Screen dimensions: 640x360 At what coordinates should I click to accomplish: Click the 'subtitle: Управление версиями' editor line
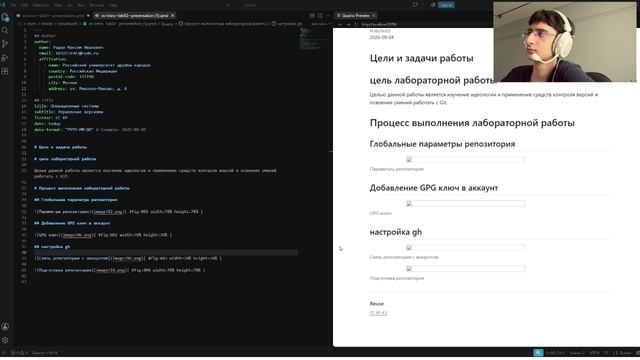tap(69, 112)
